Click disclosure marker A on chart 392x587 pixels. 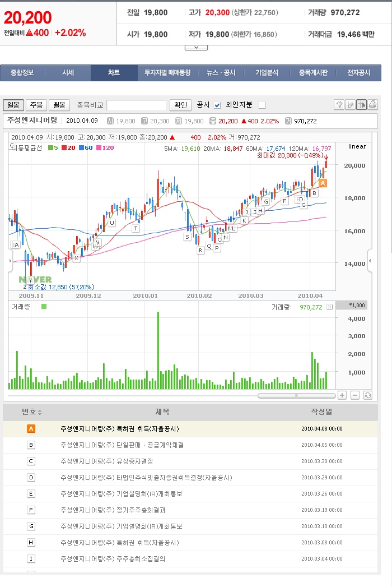tap(323, 183)
